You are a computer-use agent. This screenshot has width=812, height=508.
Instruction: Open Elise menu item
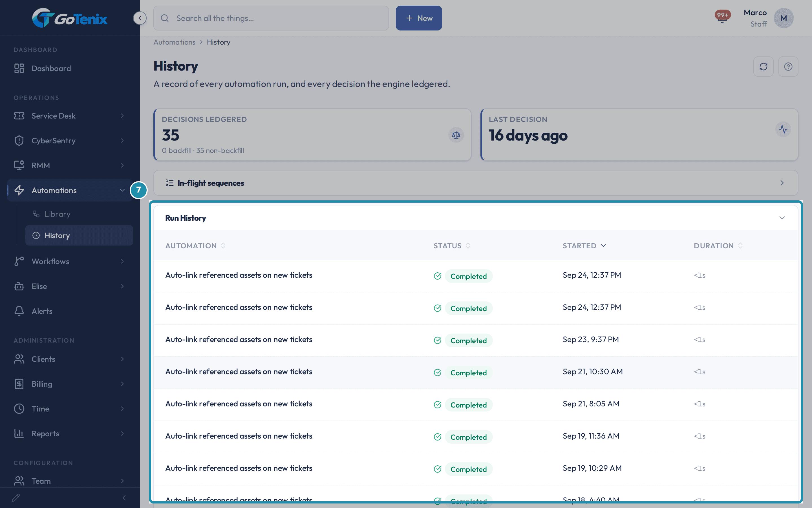click(x=70, y=286)
